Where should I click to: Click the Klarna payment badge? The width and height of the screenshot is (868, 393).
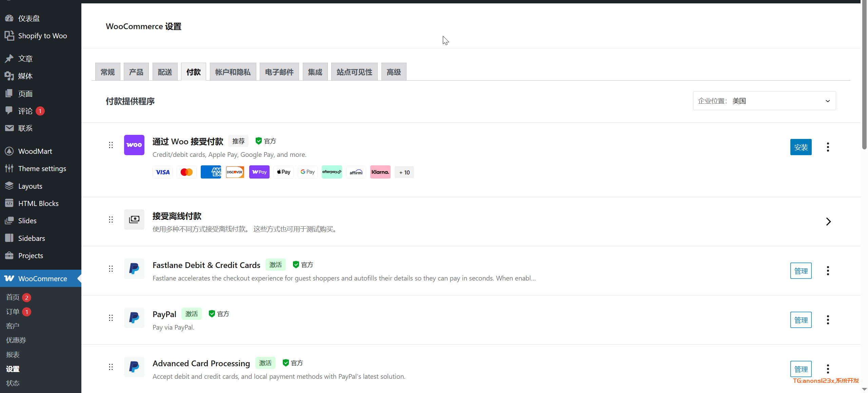[x=380, y=172]
